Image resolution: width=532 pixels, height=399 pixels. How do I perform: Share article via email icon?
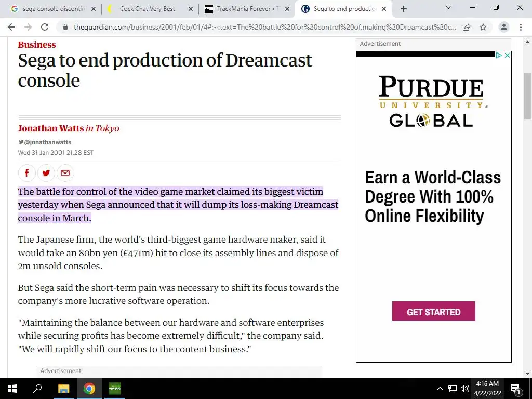point(65,173)
